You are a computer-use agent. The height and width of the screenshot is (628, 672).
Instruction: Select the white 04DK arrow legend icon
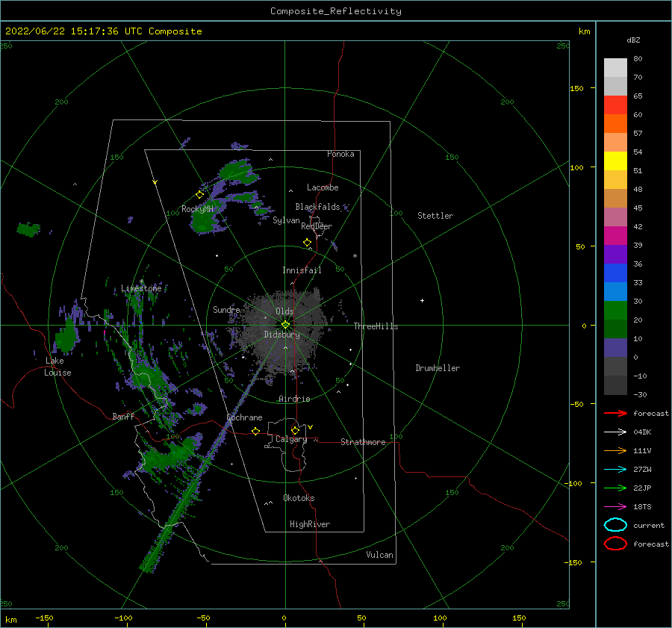point(615,432)
